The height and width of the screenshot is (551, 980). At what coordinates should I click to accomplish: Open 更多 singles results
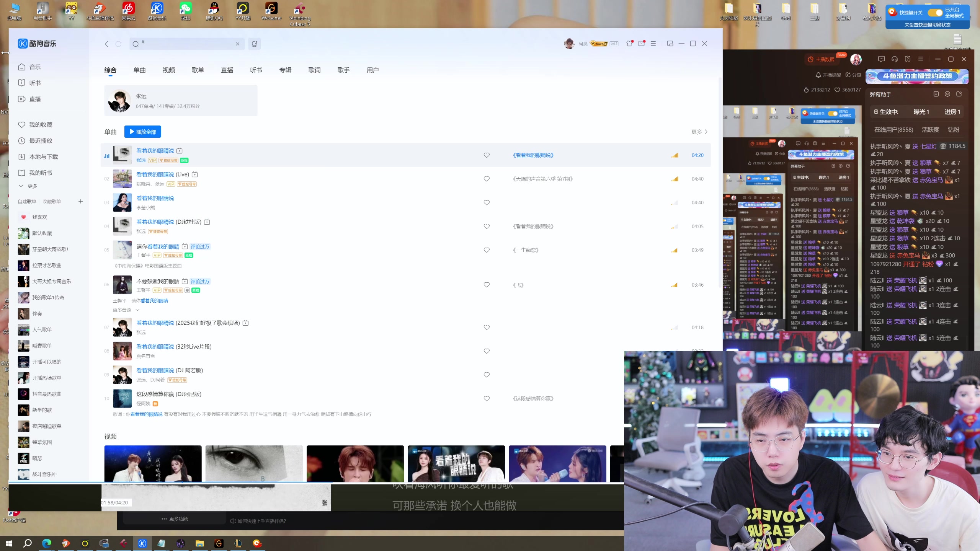(699, 132)
